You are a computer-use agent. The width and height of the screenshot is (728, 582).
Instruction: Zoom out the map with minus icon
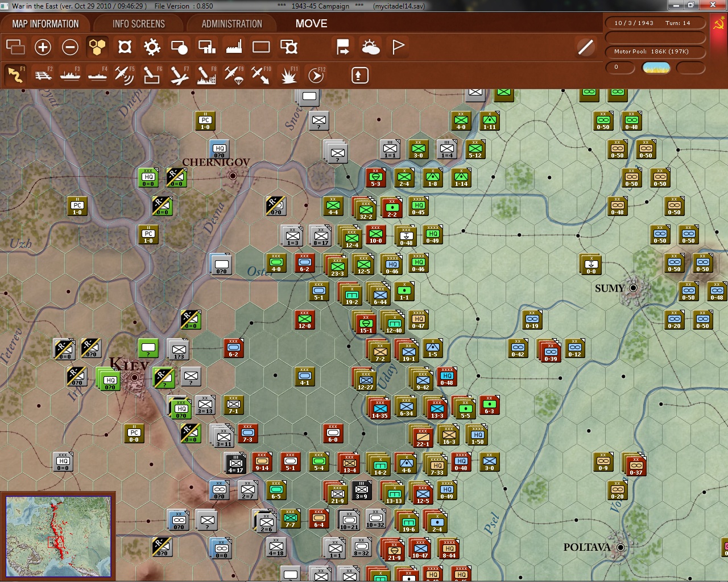pyautogui.click(x=70, y=47)
